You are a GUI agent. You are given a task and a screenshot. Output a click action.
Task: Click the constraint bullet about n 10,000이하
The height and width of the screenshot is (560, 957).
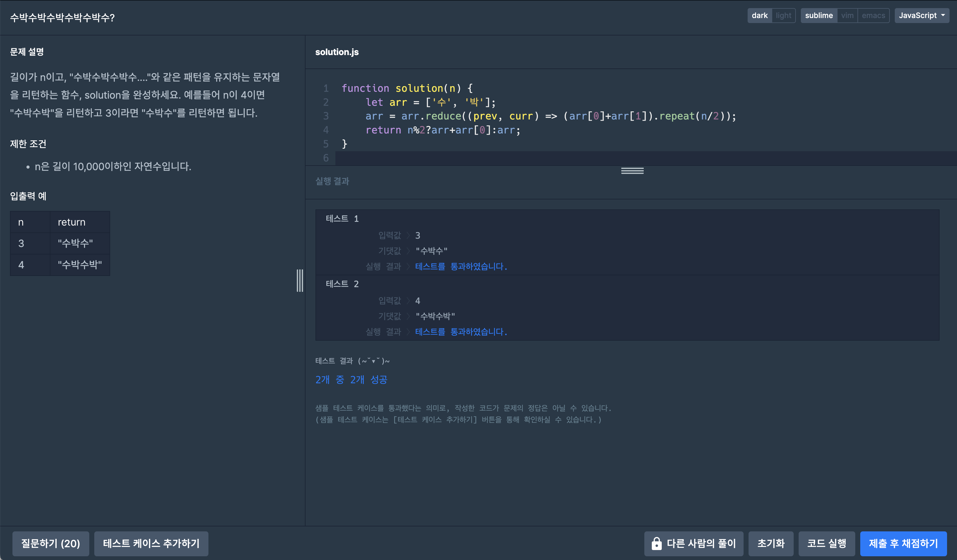[x=113, y=166]
